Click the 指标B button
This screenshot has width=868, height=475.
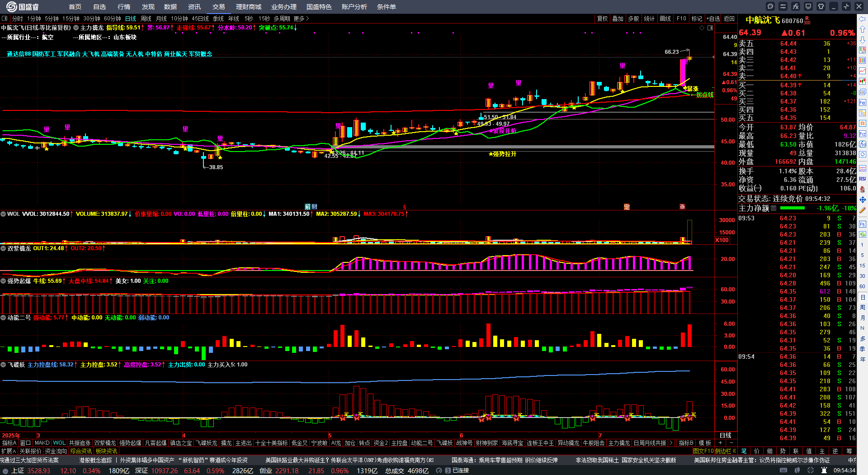coord(686,443)
